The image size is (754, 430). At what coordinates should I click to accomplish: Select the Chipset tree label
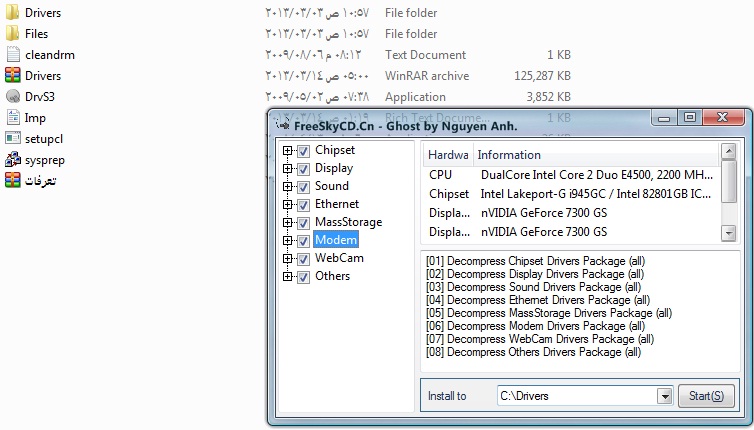pyautogui.click(x=335, y=150)
